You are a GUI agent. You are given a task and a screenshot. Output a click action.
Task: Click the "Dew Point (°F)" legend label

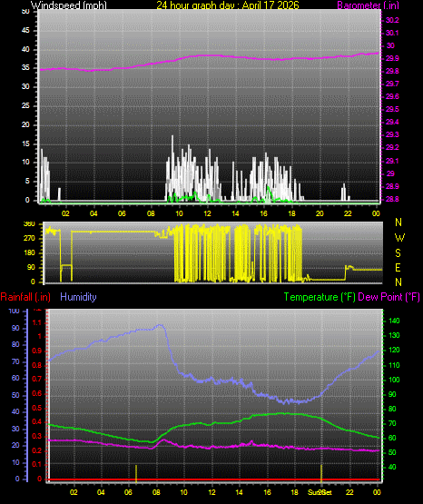(x=389, y=297)
